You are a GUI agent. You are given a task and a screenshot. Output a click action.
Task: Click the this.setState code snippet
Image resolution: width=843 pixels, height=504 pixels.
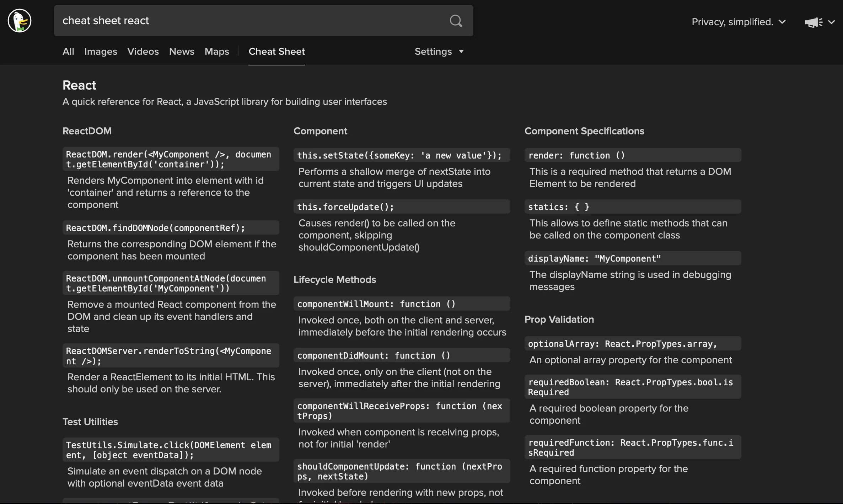tap(402, 155)
